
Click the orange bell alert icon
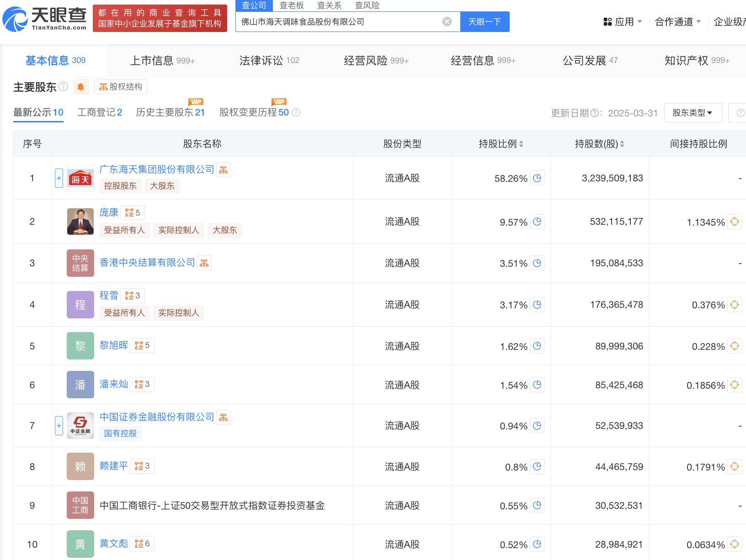[x=81, y=87]
